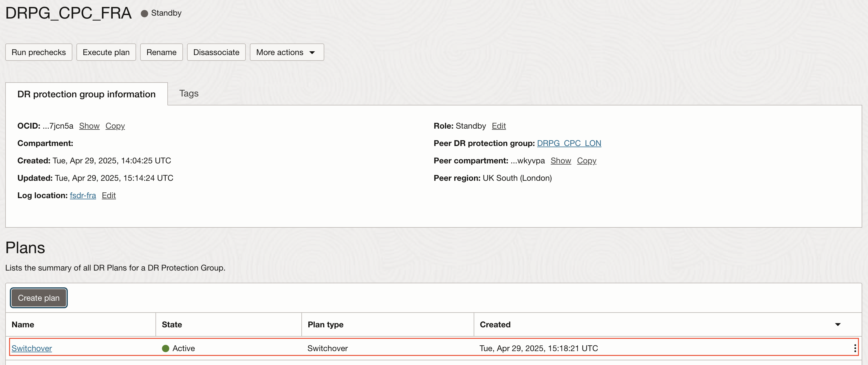The width and height of the screenshot is (868, 365).
Task: Open the fsdr-fra log location link
Action: pos(83,195)
